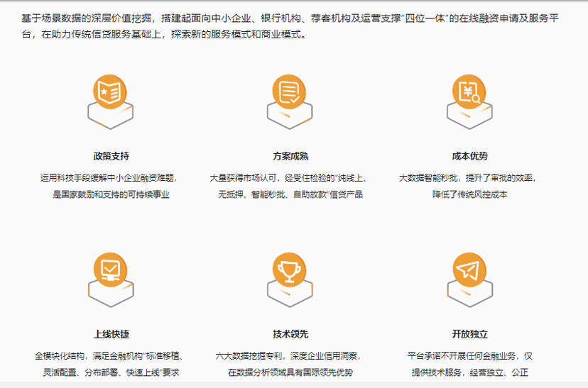Click text 降低了传统风控成本
The height and width of the screenshot is (388, 588).
[x=470, y=194]
